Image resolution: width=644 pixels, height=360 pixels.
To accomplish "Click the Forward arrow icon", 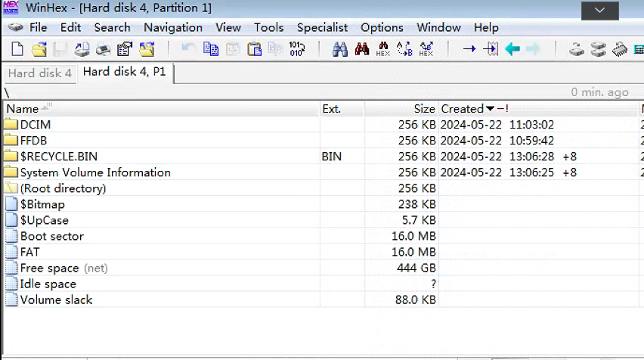I will point(533,49).
